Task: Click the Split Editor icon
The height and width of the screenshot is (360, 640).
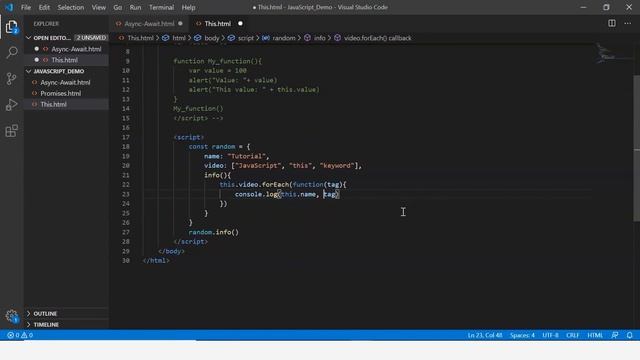Action: point(611,23)
